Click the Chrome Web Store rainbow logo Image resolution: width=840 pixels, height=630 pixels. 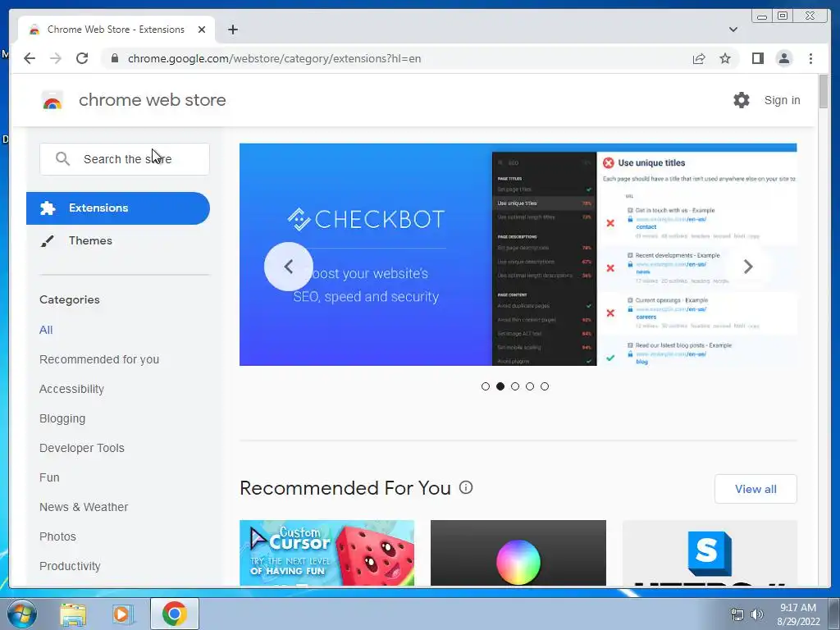[52, 100]
